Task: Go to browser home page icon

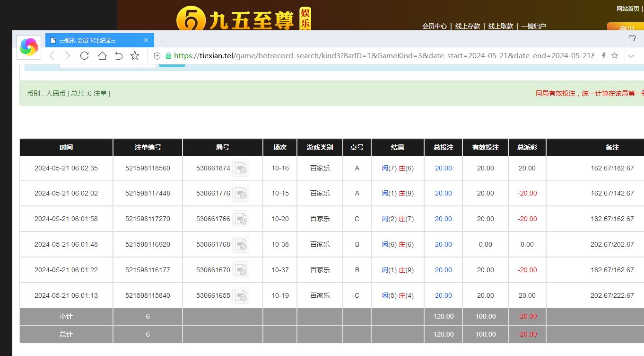Action: pyautogui.click(x=102, y=56)
